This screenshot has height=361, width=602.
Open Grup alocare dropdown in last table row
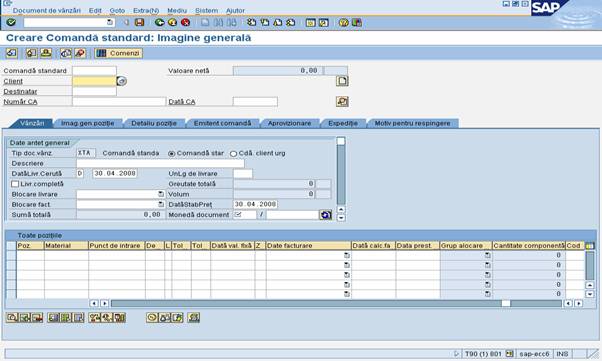(x=488, y=294)
